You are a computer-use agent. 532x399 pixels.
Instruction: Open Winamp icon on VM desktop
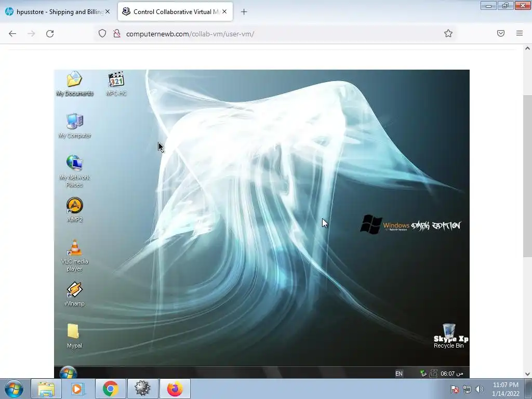pyautogui.click(x=74, y=294)
